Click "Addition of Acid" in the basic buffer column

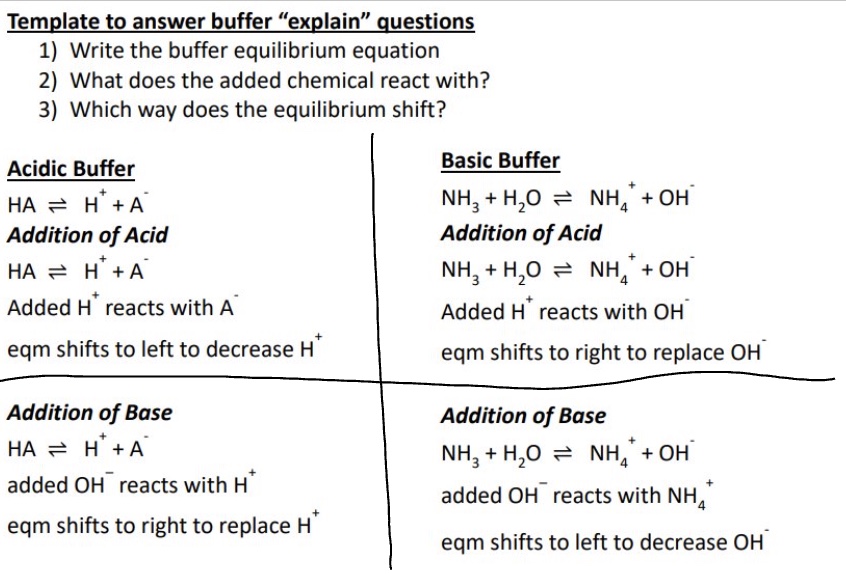point(521,234)
